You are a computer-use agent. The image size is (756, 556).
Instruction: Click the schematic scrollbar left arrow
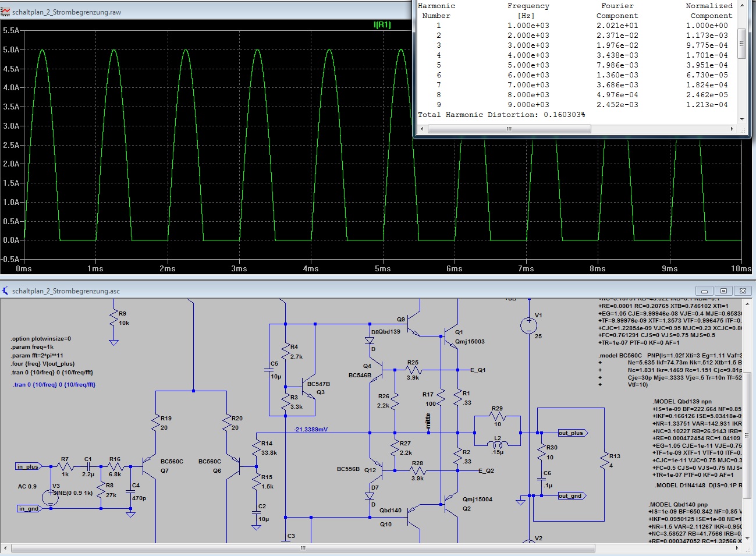[6, 548]
